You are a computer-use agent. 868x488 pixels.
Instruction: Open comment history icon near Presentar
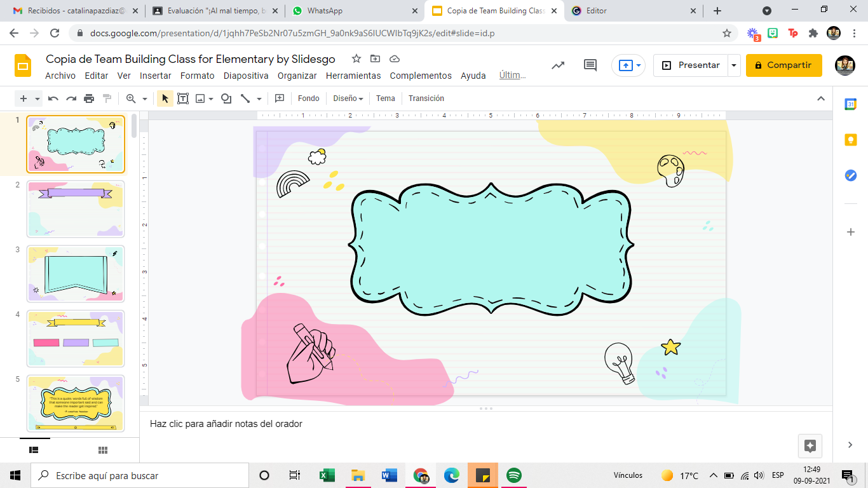(590, 65)
